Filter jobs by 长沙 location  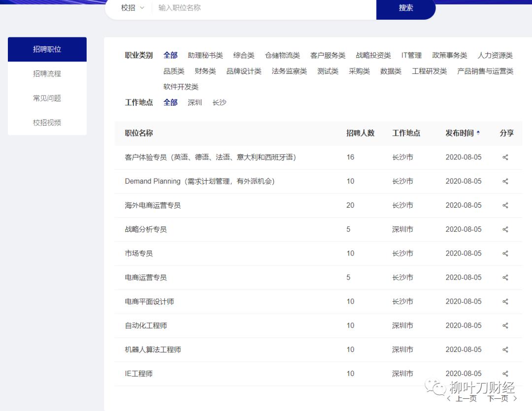[219, 102]
